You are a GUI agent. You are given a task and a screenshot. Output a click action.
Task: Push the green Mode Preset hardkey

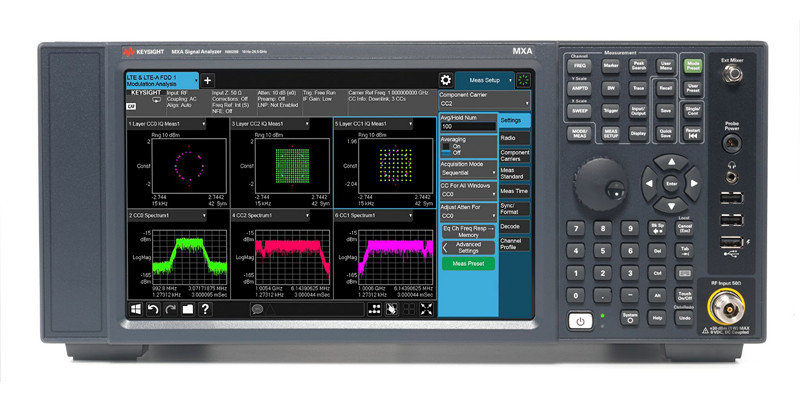point(692,66)
